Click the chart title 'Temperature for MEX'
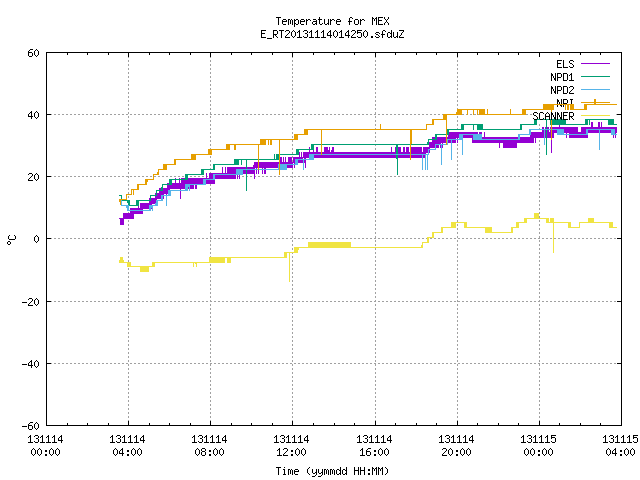Image resolution: width=640 pixels, height=480 pixels. point(332,21)
